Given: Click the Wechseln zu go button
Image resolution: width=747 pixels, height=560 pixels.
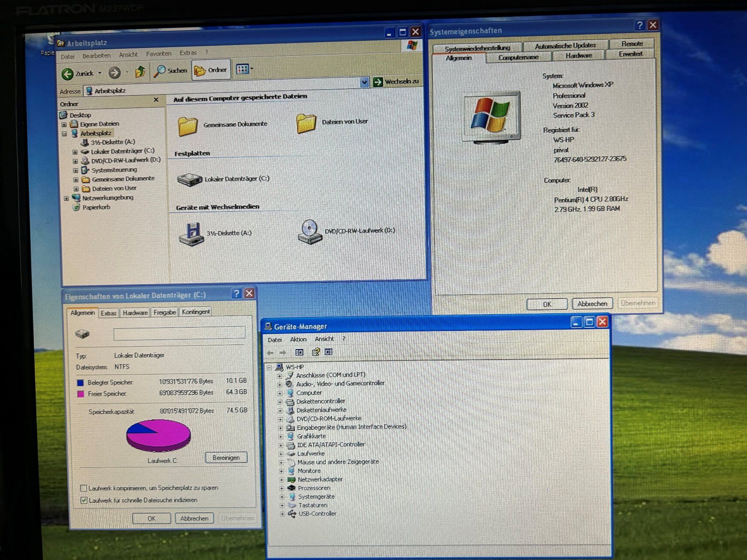Looking at the screenshot, I should [396, 81].
